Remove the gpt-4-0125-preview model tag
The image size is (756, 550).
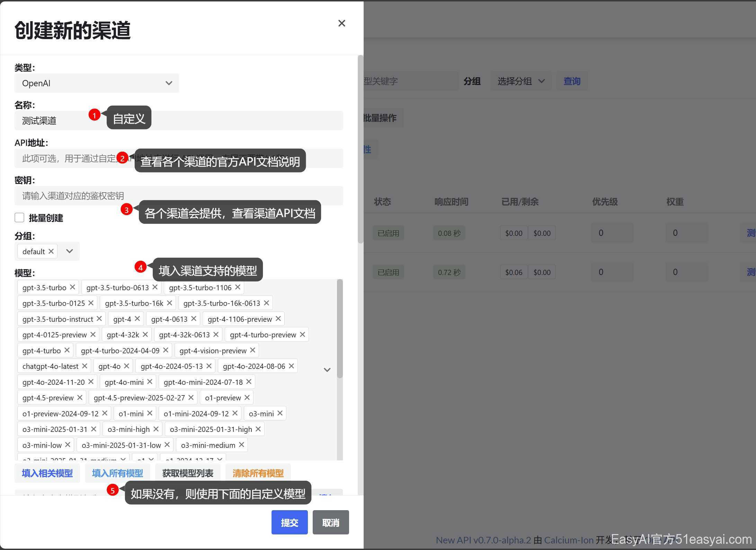click(93, 335)
